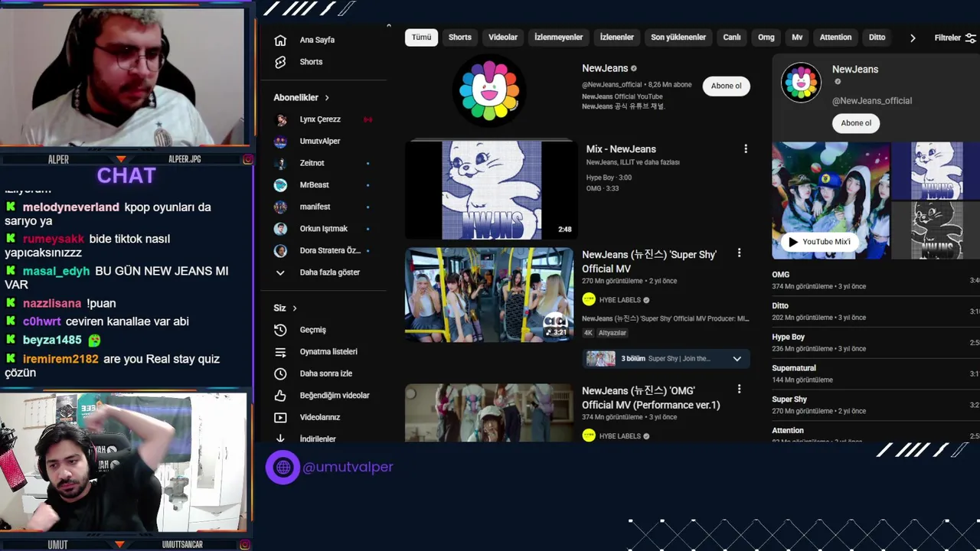The height and width of the screenshot is (551, 980).
Task: Click Abone ol in right panel
Action: (x=856, y=123)
